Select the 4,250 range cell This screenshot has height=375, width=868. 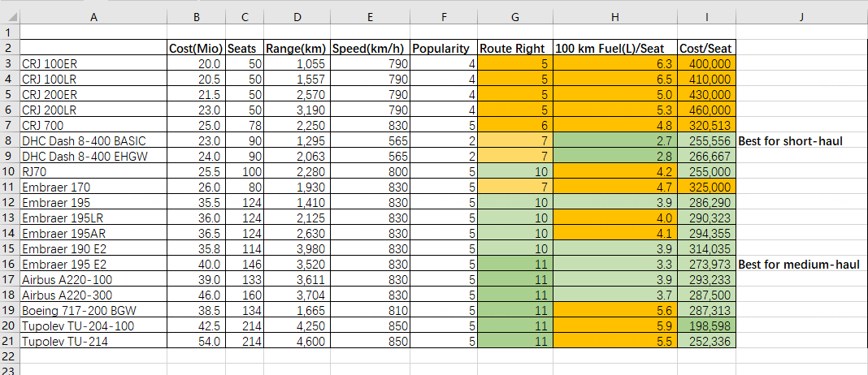point(297,326)
